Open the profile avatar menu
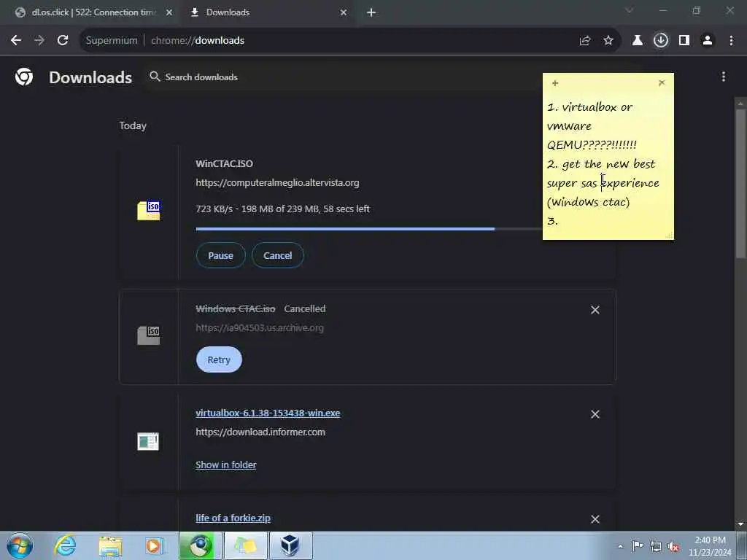This screenshot has width=747, height=560. click(x=708, y=41)
